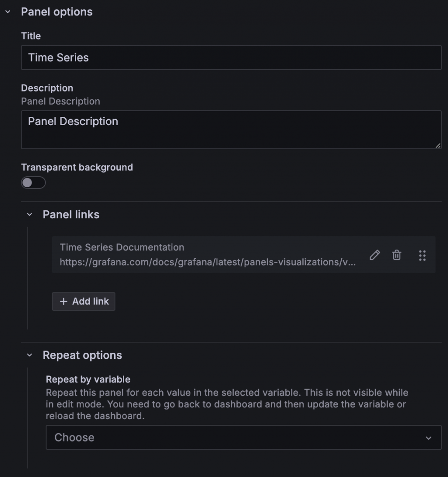Focus the Title input field

(231, 57)
